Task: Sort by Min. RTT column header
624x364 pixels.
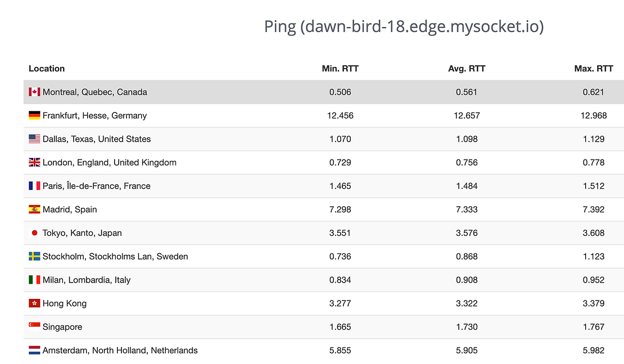Action: [x=340, y=69]
